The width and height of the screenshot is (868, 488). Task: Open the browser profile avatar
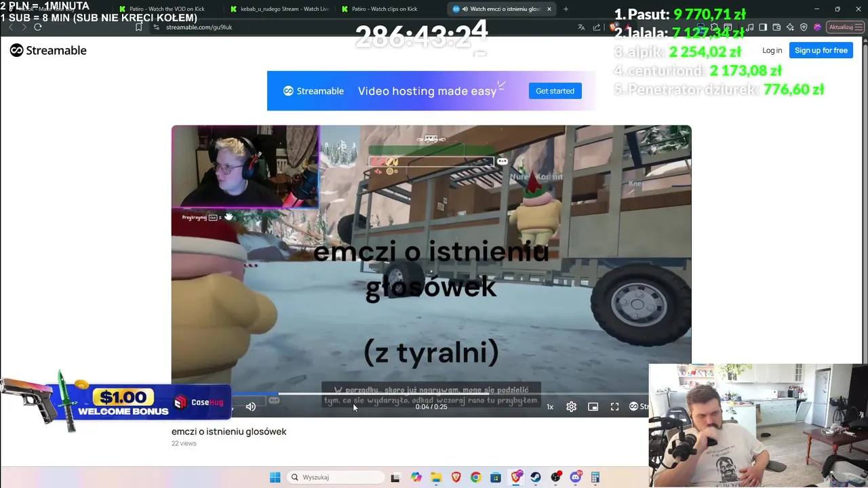point(817,27)
